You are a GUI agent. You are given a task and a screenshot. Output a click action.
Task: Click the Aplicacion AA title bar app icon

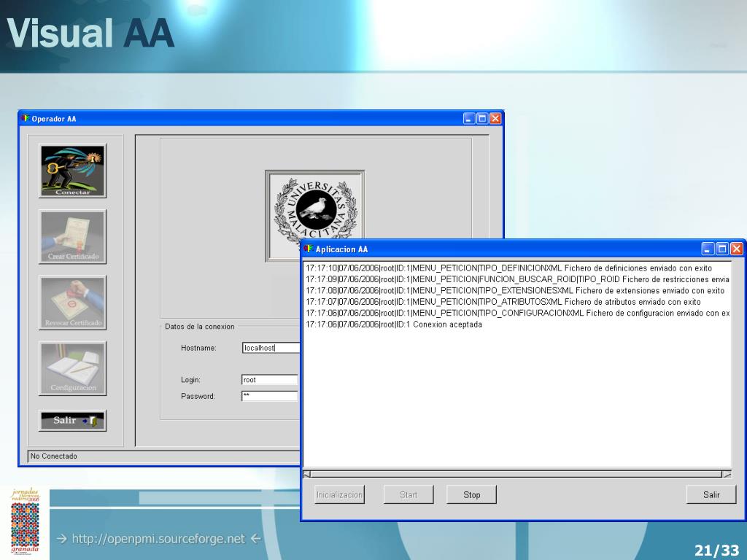coord(309,249)
